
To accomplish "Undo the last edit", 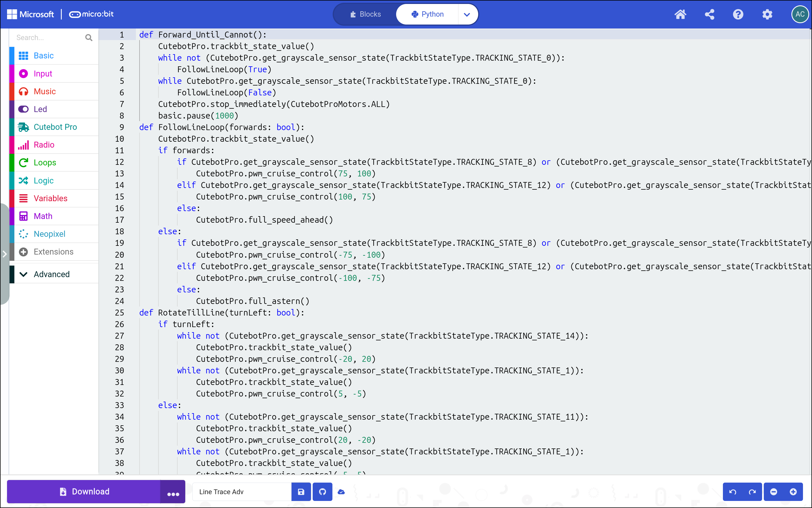I will coord(732,492).
